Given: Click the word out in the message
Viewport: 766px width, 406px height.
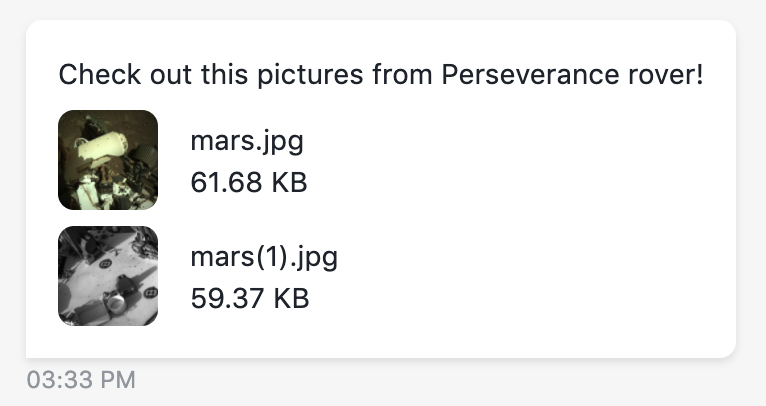Looking at the screenshot, I should point(170,75).
